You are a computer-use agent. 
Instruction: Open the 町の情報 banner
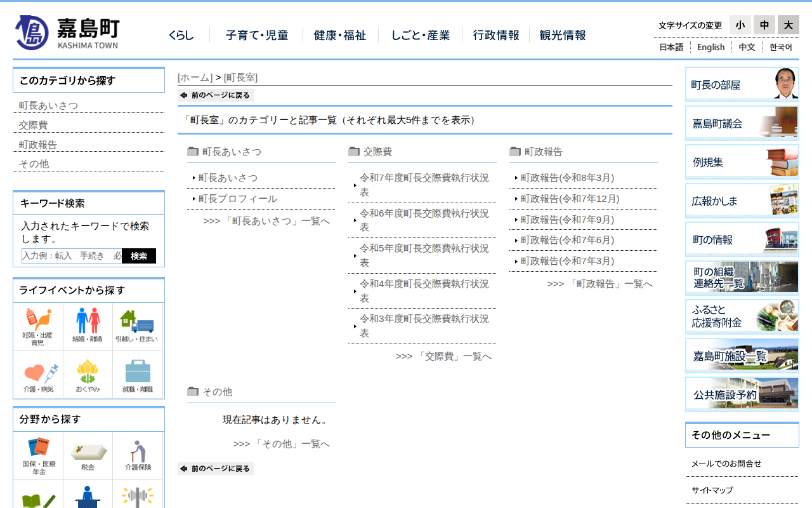[x=742, y=239]
